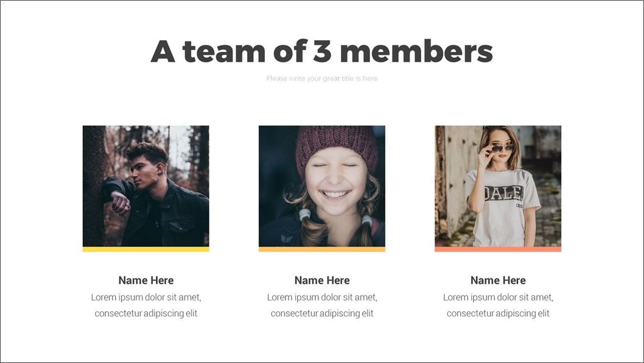Screen dimensions: 644x363
Task: Click the beanie hat in middle photo
Action: tap(337, 146)
